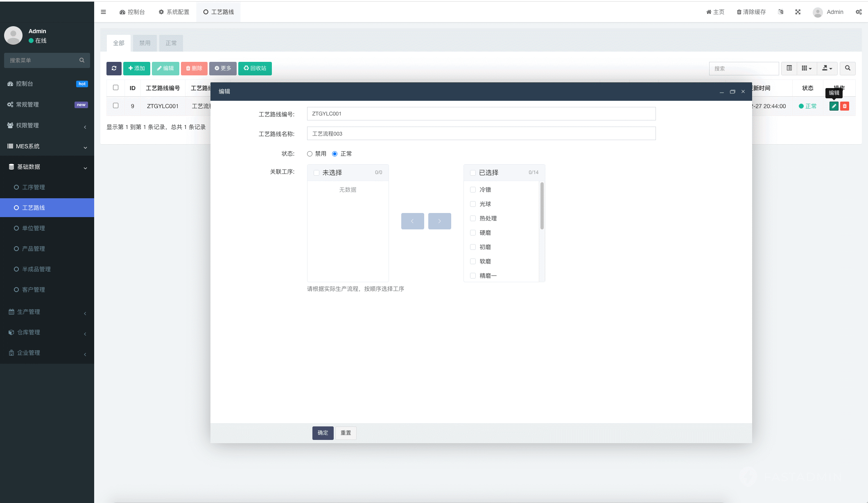This screenshot has height=503, width=868.
Task: Click the 重置 reset button
Action: tap(346, 433)
